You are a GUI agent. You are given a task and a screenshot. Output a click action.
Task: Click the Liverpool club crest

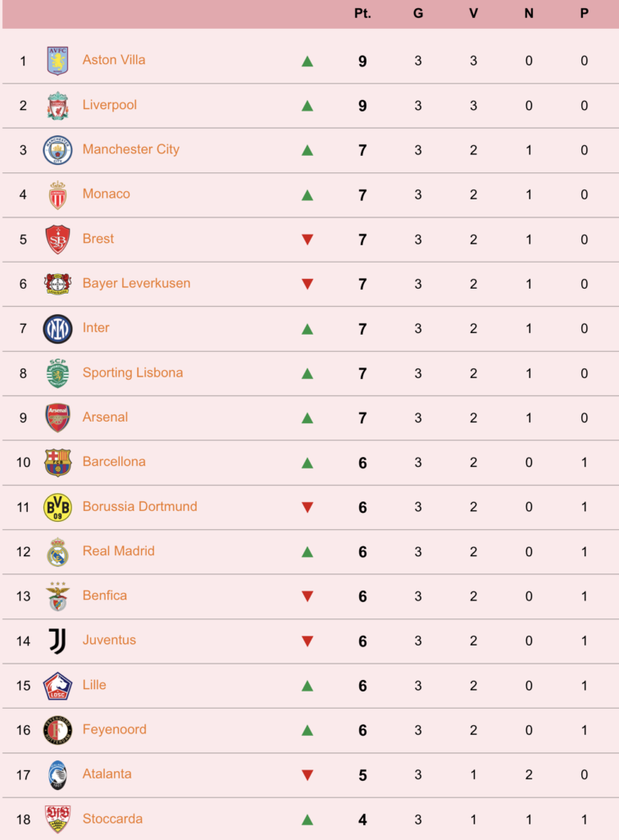[x=57, y=106]
